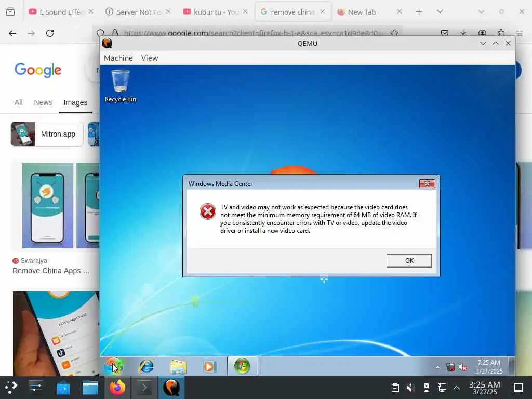Go forward in Firefox
Screen dimensions: 532x399
coord(31,33)
